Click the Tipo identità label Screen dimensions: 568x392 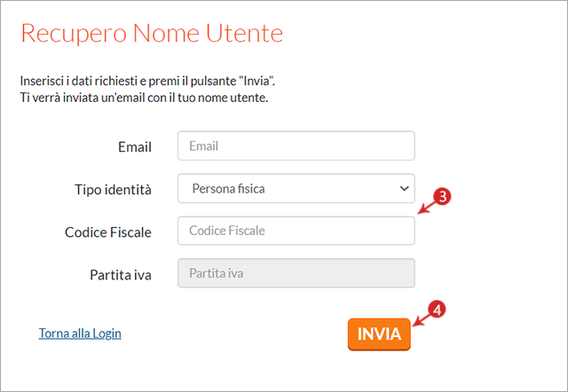[x=113, y=190]
